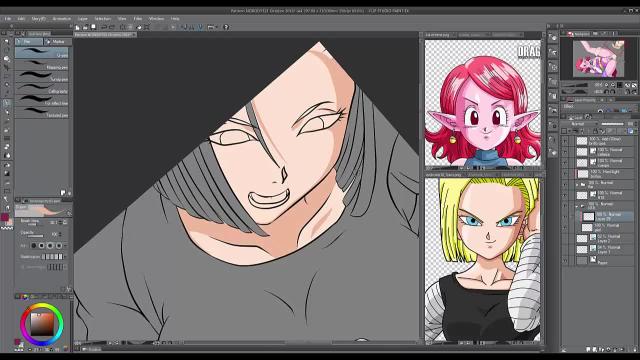
Task: Click the Scale/Transform icon in command bar
Action: (147, 27)
